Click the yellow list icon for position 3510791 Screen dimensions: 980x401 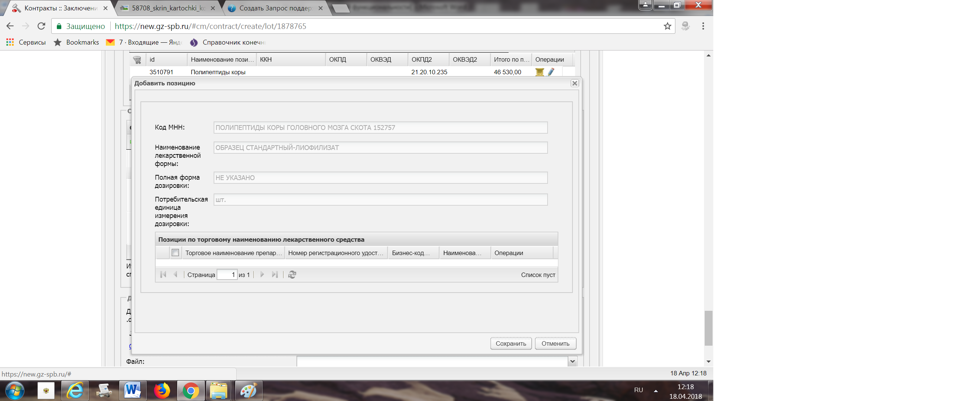(x=539, y=72)
